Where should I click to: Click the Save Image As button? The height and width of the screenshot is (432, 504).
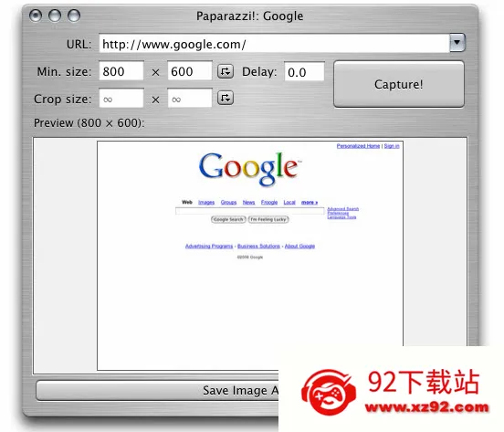pos(157,391)
